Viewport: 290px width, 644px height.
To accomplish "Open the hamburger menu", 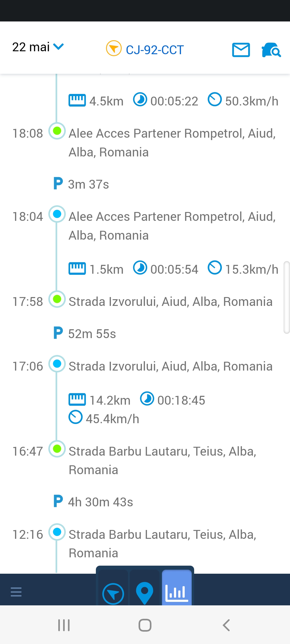I will (x=16, y=592).
